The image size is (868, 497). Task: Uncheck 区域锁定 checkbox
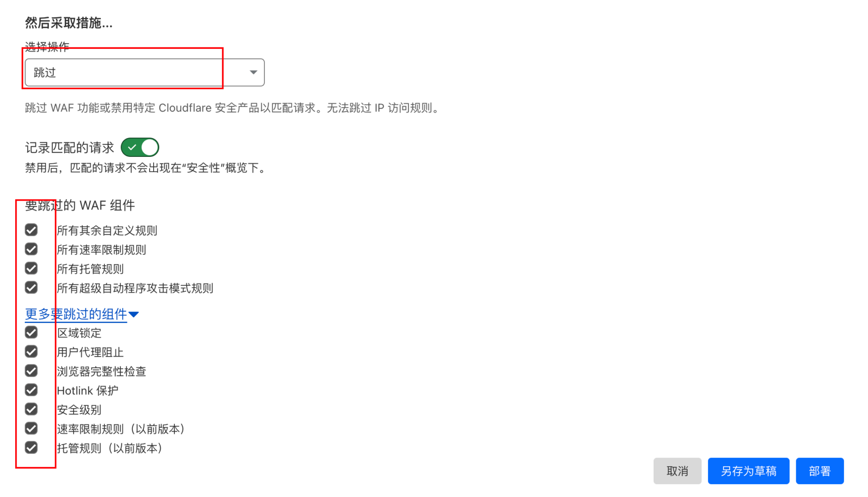[31, 332]
